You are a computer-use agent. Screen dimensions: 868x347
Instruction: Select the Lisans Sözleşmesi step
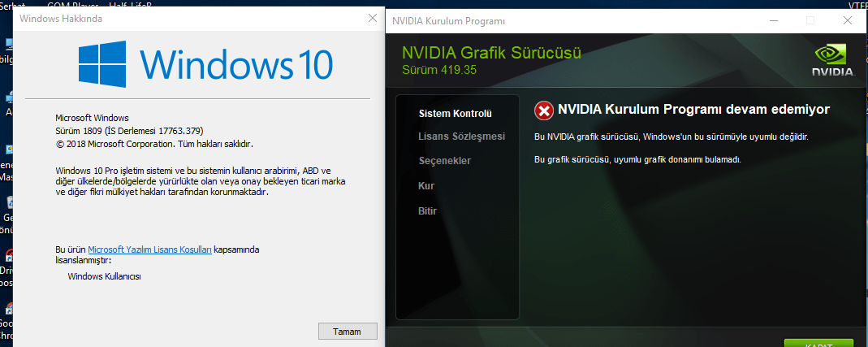click(462, 137)
